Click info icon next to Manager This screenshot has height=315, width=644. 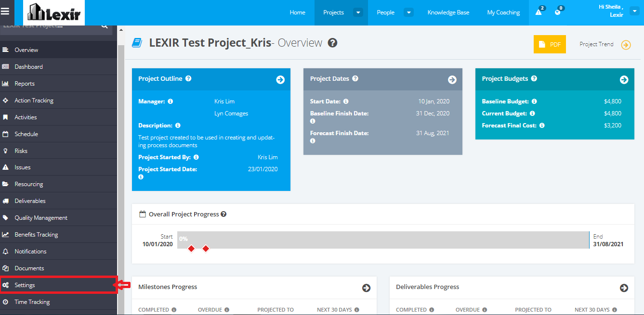pos(170,101)
